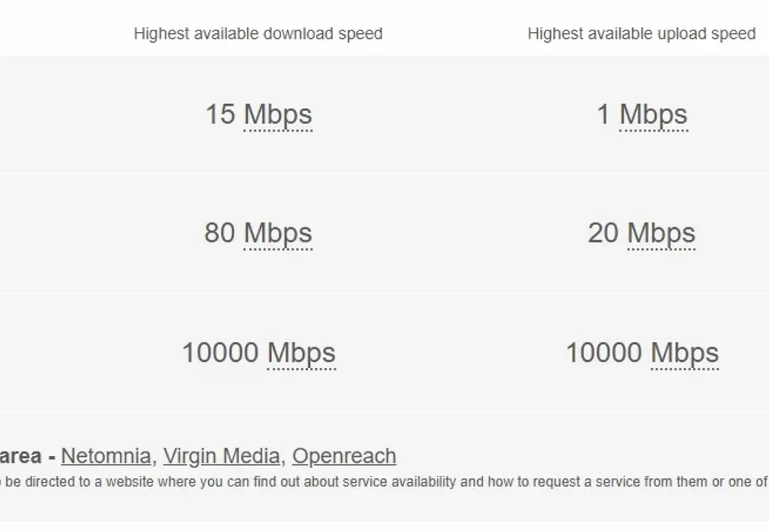Select the number 15 in download column

(x=220, y=115)
